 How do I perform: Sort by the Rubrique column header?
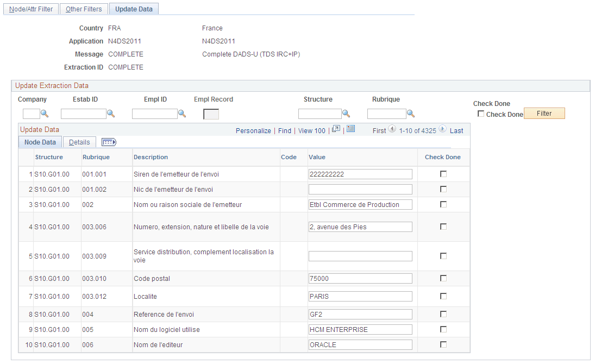(96, 157)
